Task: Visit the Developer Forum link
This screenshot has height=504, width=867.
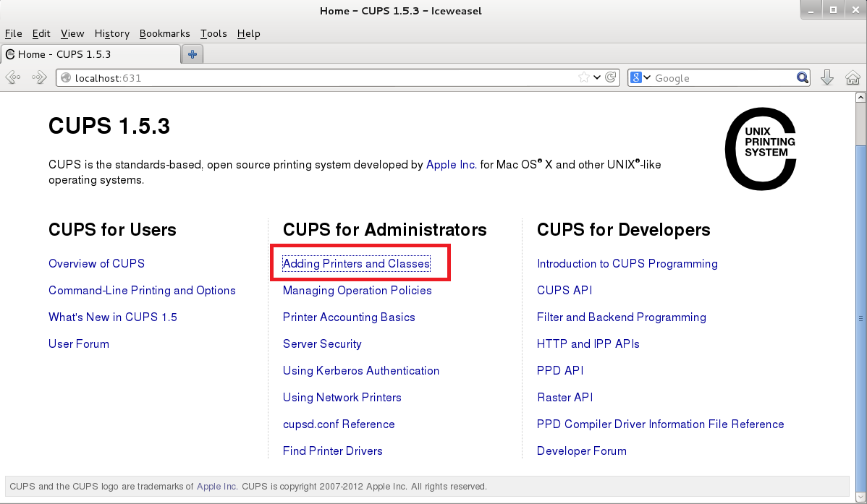Action: tap(582, 451)
